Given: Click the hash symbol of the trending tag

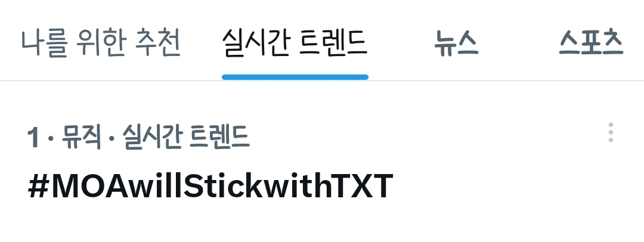Looking at the screenshot, I should [x=36, y=186].
